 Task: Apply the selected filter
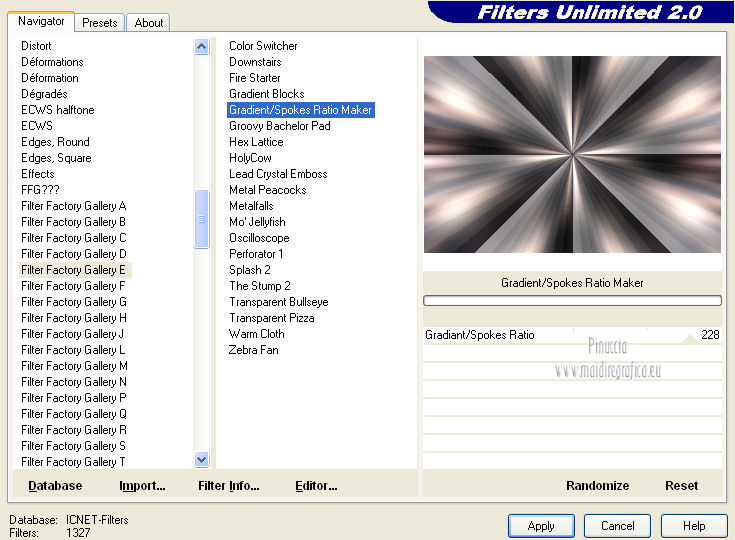[x=541, y=526]
